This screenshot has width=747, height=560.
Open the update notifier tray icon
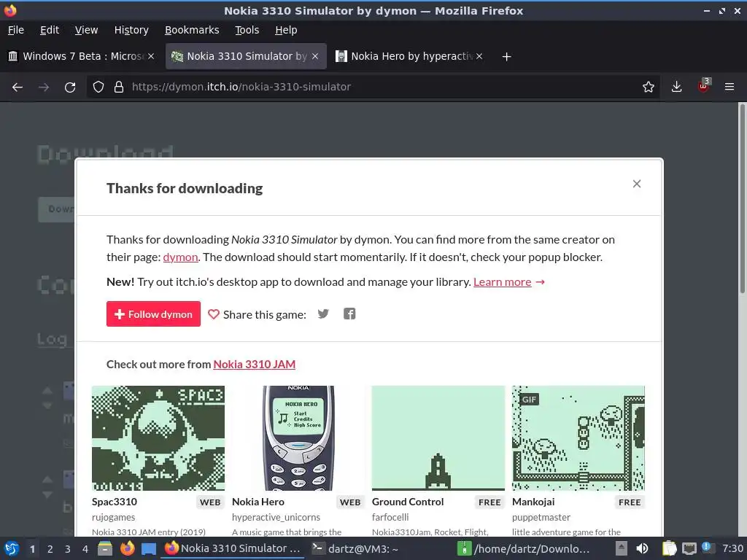[x=707, y=547]
